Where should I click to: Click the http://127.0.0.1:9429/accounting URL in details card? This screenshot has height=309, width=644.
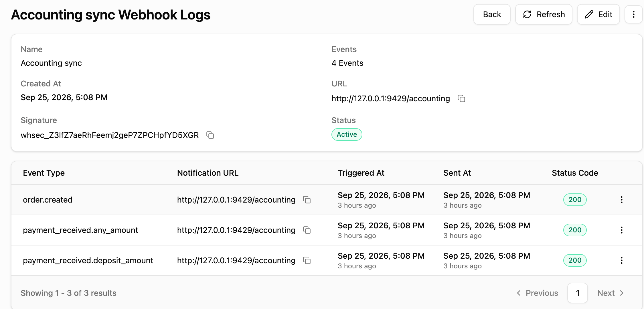pyautogui.click(x=391, y=98)
